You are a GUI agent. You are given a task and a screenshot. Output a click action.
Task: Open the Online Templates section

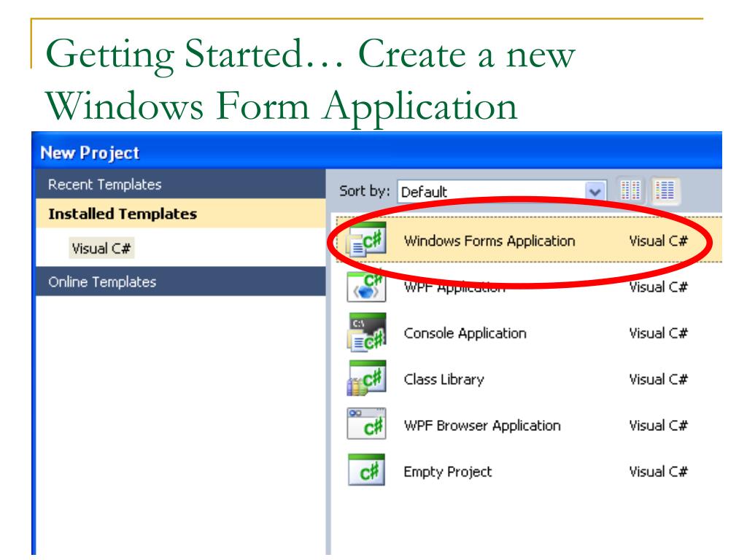pyautogui.click(x=181, y=281)
